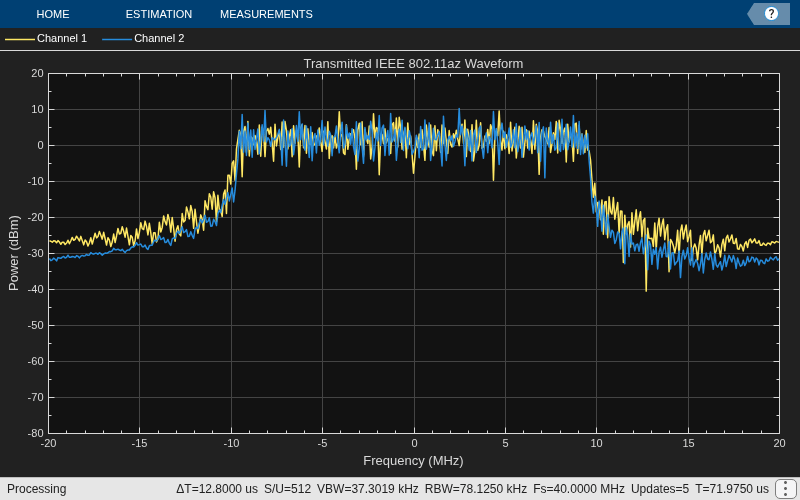
Task: Toggle visibility of Channel 1 in legend
Action: click(x=62, y=38)
